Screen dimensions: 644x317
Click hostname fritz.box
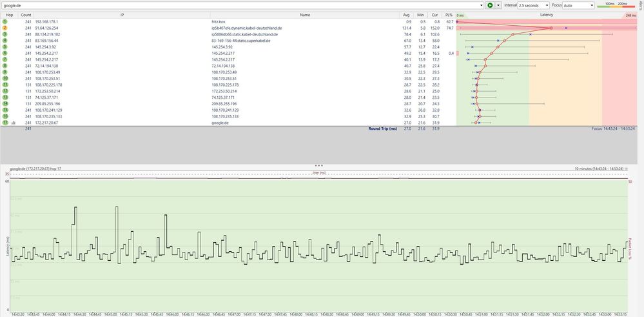tap(219, 21)
